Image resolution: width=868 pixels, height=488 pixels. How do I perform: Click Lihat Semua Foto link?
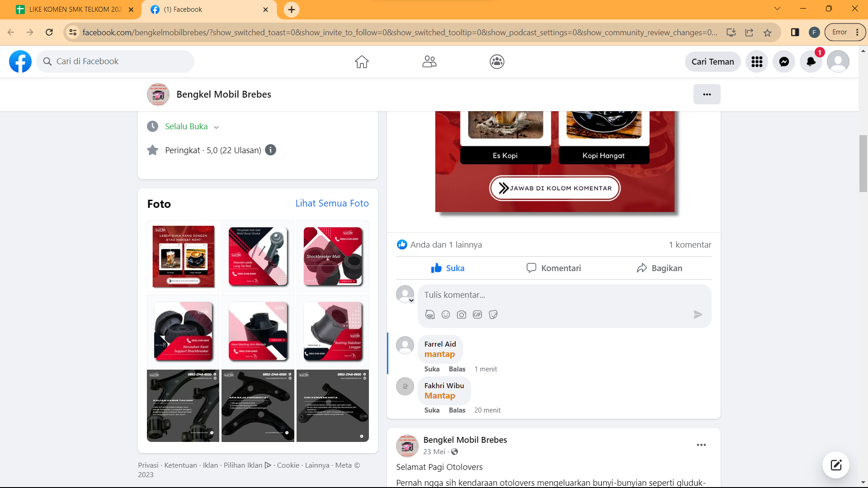click(x=332, y=203)
